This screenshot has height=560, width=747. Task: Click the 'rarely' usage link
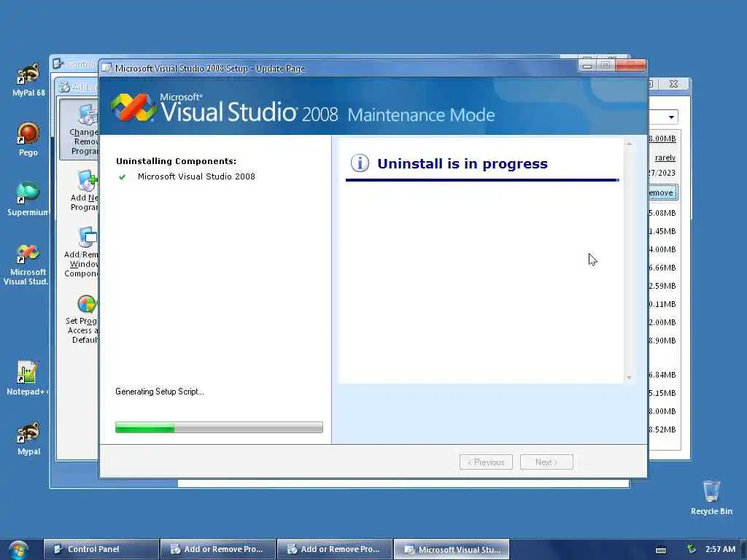tap(665, 157)
